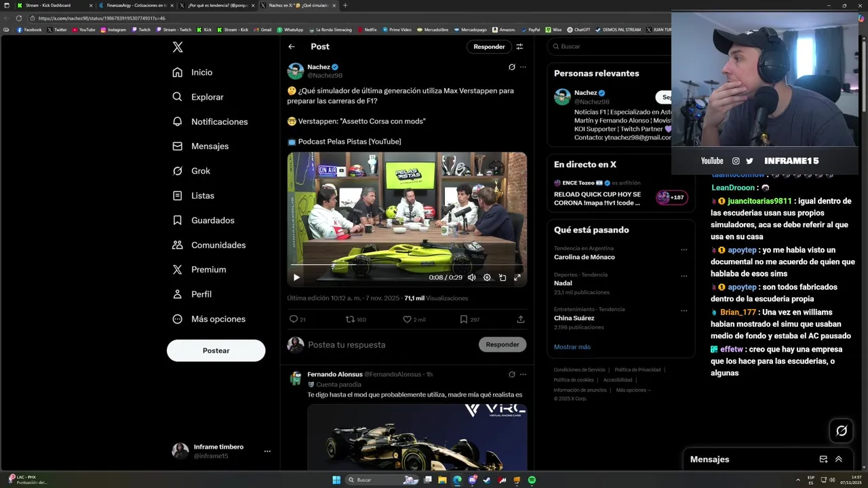Open the more menu on Nachez's post
The width and height of the screenshot is (868, 488).
pos(523,67)
